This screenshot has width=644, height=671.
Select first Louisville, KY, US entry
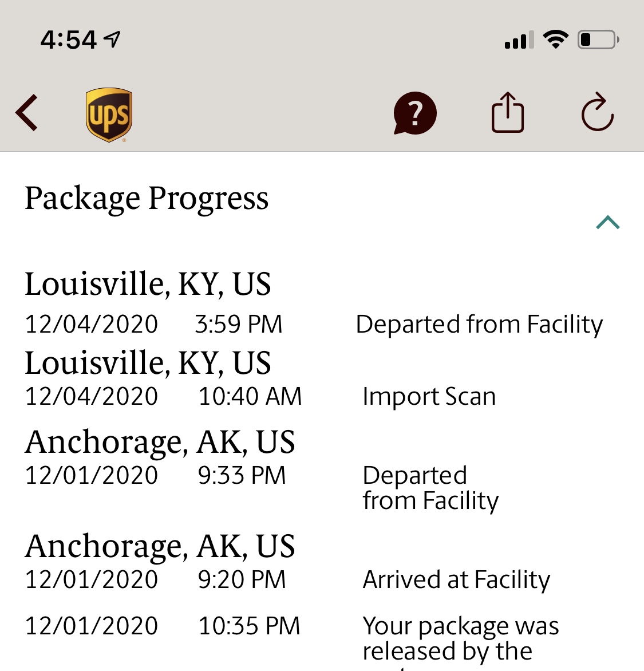click(148, 284)
